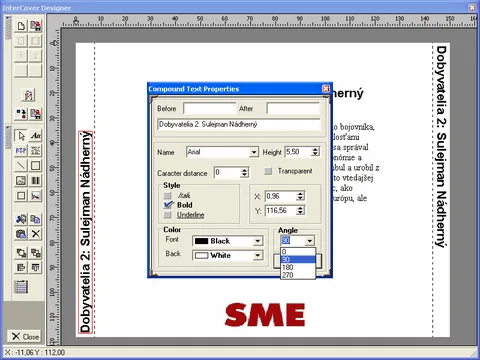Click the grid table icon

point(21,287)
